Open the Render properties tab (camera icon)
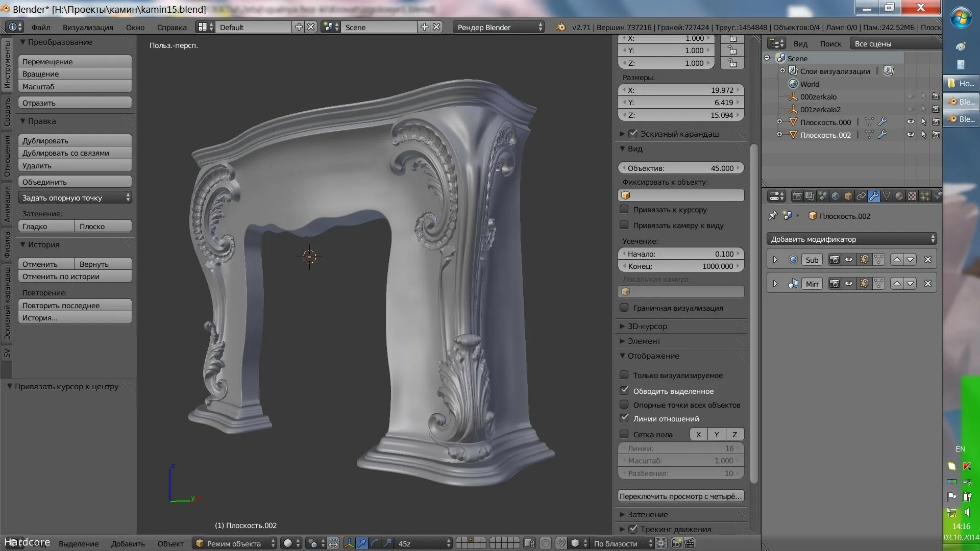The width and height of the screenshot is (980, 551). (x=797, y=196)
